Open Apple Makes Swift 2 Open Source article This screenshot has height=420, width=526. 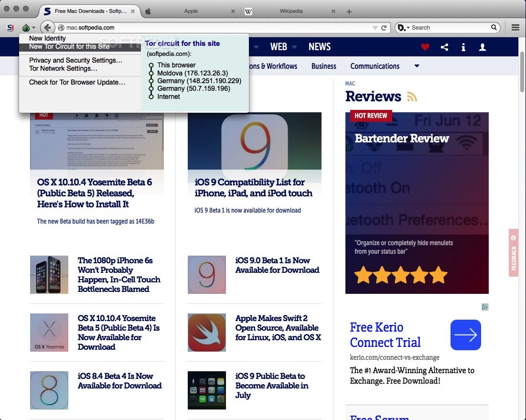pos(278,327)
